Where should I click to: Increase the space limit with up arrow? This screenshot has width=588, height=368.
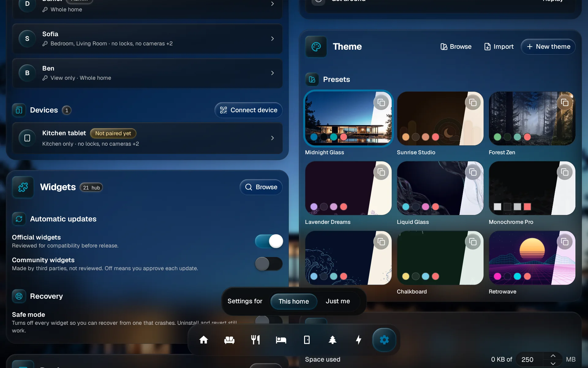click(x=553, y=356)
